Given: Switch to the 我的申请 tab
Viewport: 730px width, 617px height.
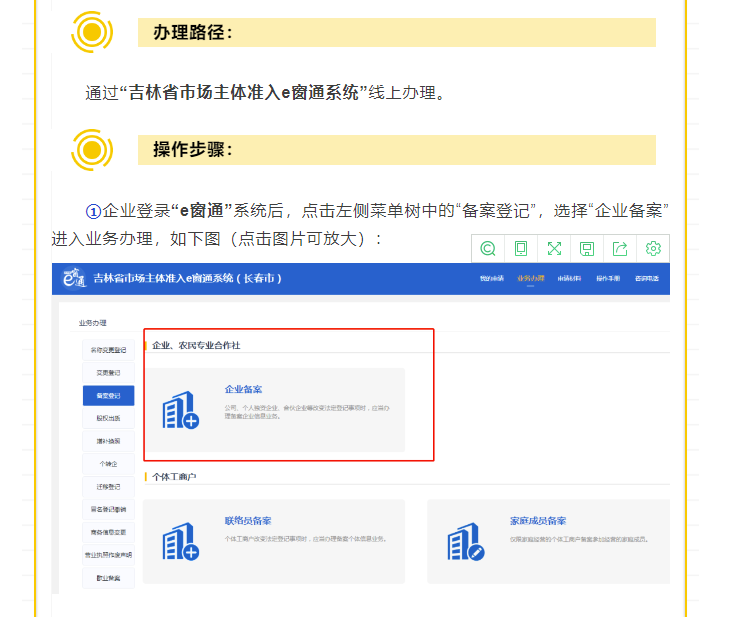Looking at the screenshot, I should pos(491,278).
